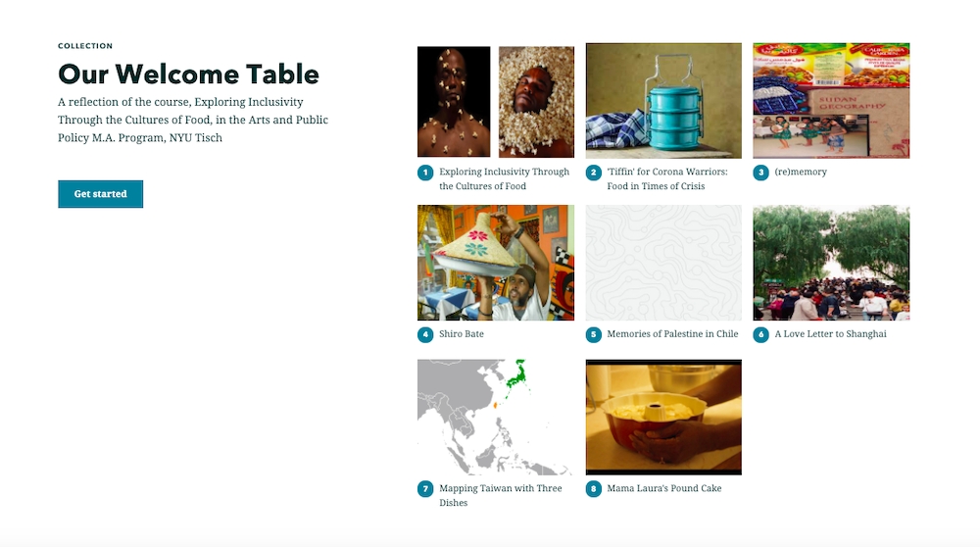Click the number 8 circle badge

(x=593, y=489)
